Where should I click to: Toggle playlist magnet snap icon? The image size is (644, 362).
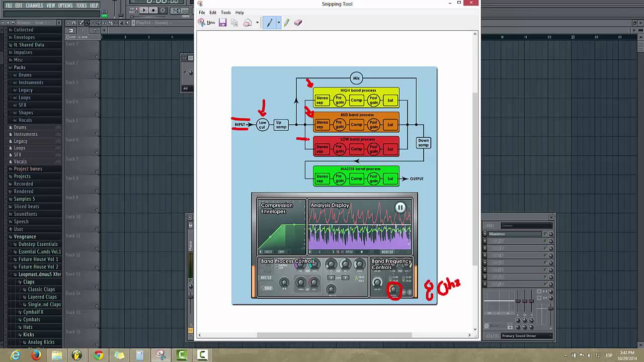pos(74,23)
